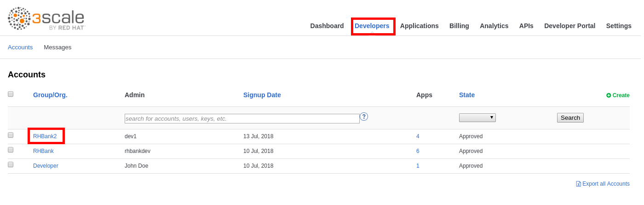
Task: Open the State filter dropdown
Action: click(x=477, y=117)
